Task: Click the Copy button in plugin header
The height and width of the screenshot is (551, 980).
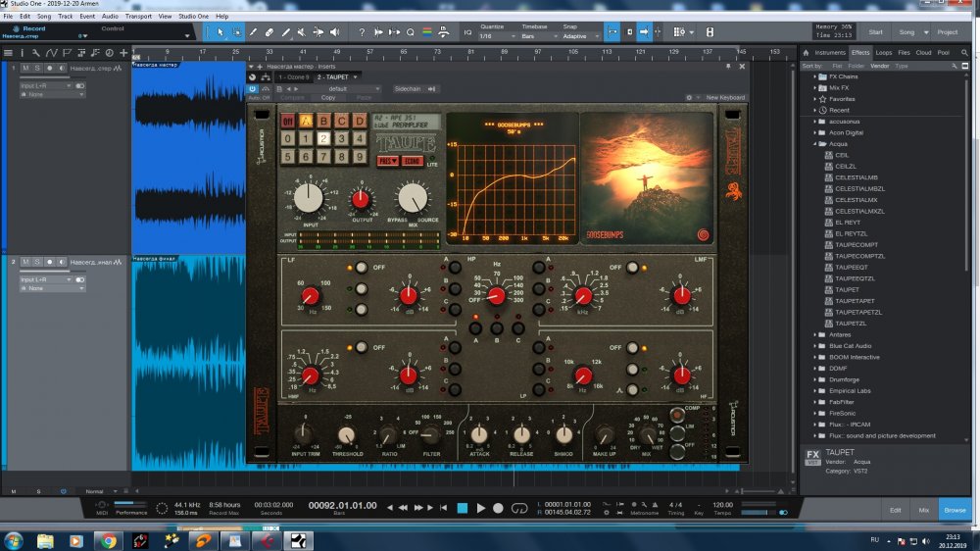Action: point(328,98)
